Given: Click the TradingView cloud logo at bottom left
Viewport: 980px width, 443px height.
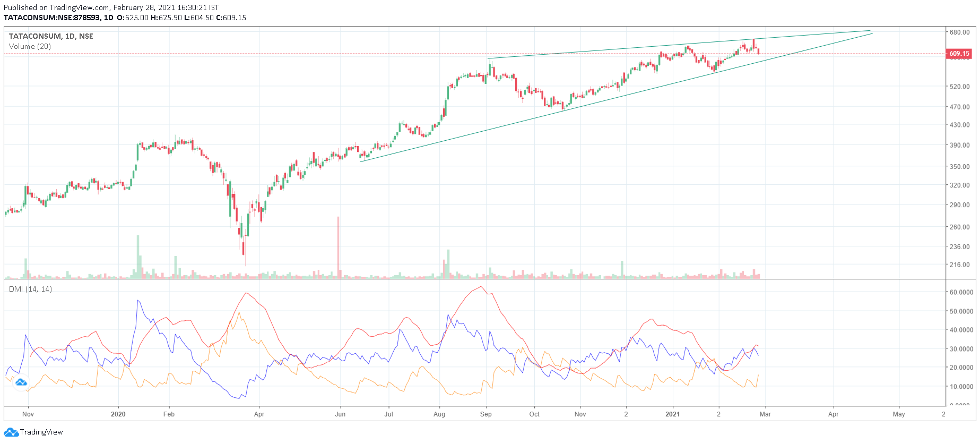Looking at the screenshot, I should pos(11,432).
